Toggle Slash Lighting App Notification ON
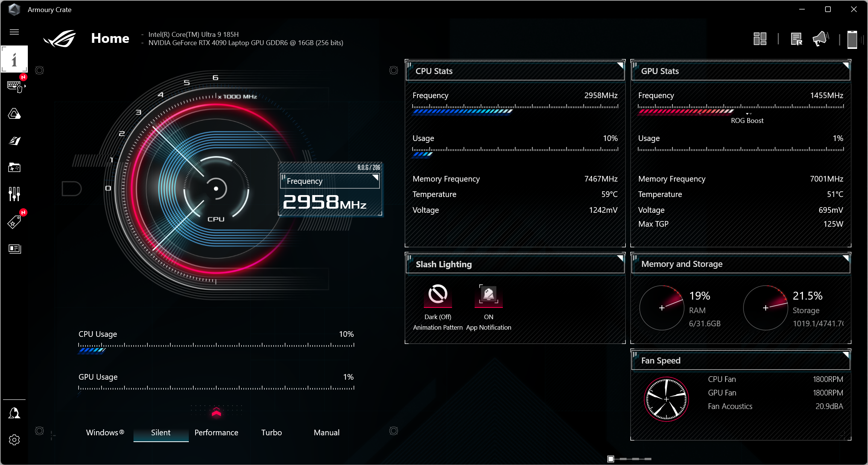This screenshot has width=868, height=465. point(489,295)
